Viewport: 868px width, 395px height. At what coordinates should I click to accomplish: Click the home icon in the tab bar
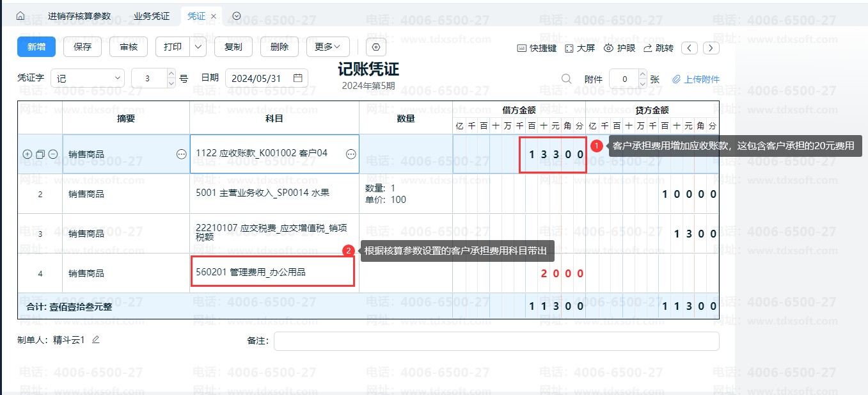pyautogui.click(x=20, y=16)
